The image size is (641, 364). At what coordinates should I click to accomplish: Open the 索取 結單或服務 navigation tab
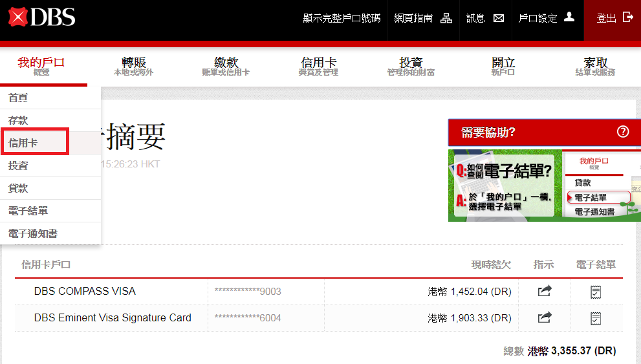click(x=595, y=66)
